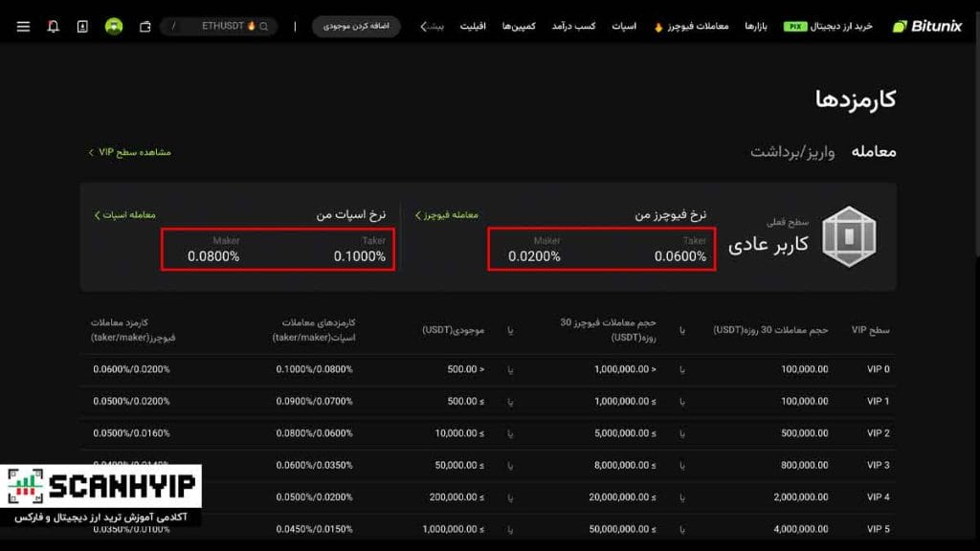Open the افیلیت menu item
Image resolution: width=980 pixels, height=551 pixels.
pos(473,26)
